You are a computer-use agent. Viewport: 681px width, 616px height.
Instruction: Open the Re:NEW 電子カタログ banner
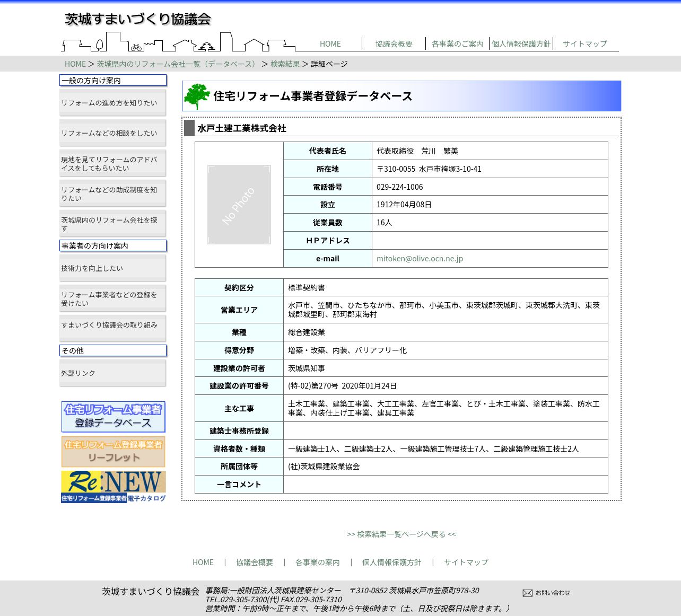tap(113, 487)
